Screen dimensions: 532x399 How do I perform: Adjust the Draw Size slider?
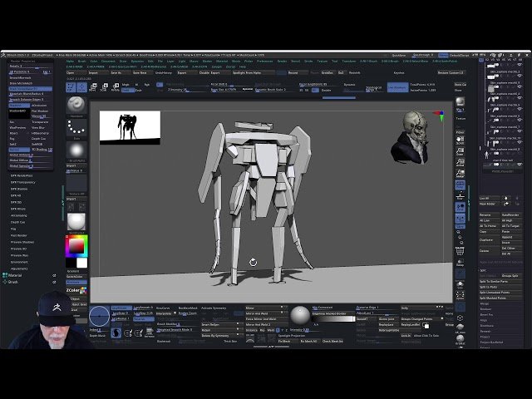[x=230, y=90]
